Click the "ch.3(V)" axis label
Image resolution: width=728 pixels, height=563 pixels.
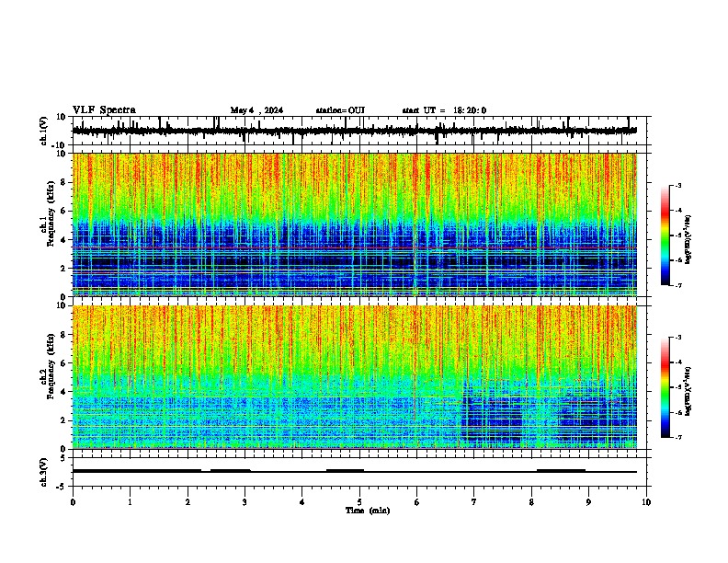pos(44,472)
